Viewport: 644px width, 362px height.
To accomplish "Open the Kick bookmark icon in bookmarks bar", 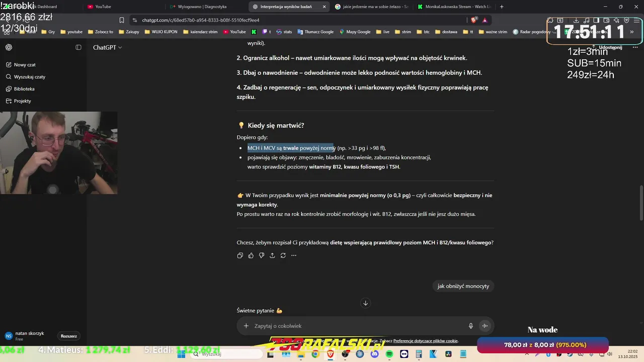I will coord(254,32).
